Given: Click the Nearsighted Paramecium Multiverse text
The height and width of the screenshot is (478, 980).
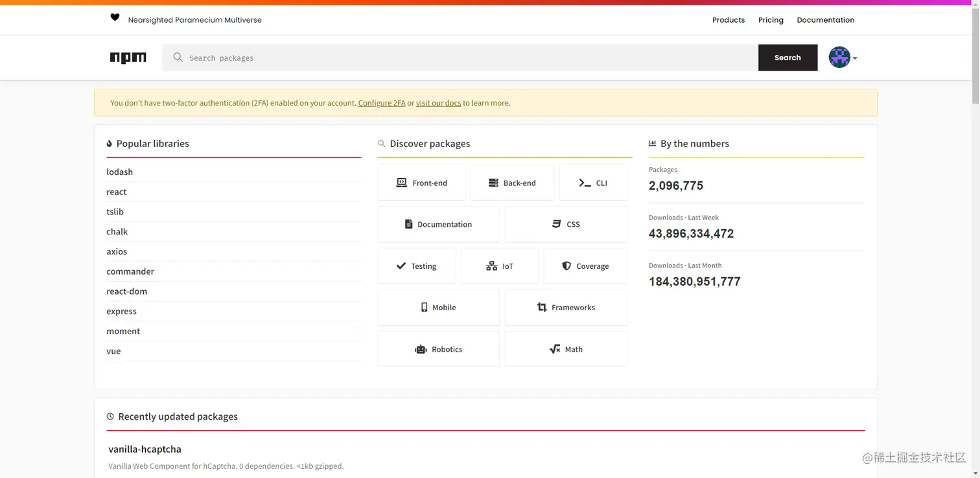Looking at the screenshot, I should pos(195,20).
